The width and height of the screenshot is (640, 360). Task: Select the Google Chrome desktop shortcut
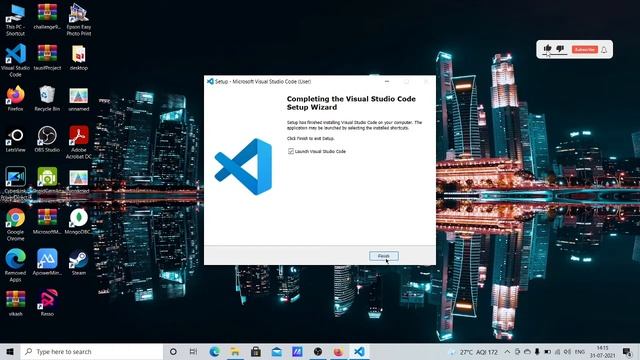click(16, 224)
